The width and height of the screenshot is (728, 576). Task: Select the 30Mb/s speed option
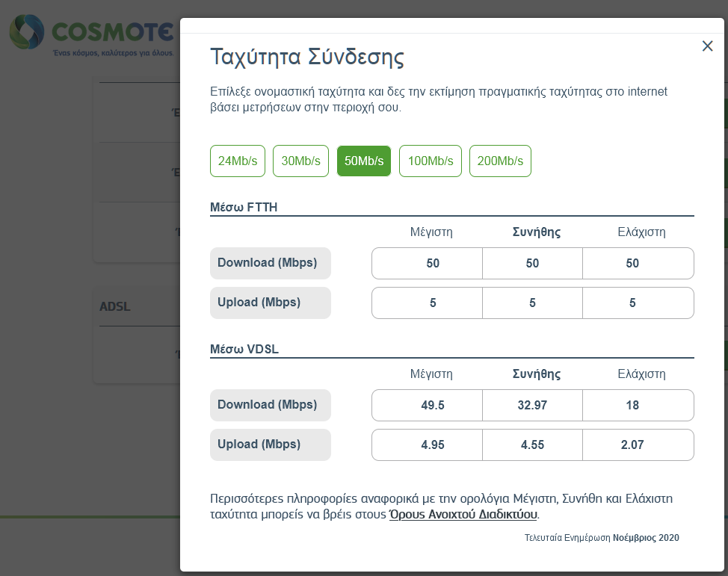pyautogui.click(x=300, y=161)
